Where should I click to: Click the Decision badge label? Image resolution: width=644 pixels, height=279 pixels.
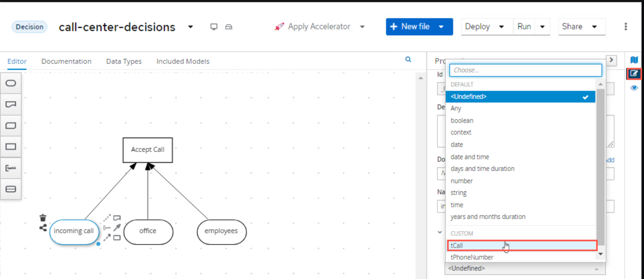click(x=30, y=27)
